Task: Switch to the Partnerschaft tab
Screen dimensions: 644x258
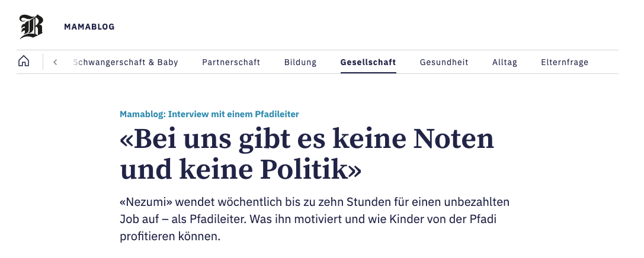Action: (231, 62)
